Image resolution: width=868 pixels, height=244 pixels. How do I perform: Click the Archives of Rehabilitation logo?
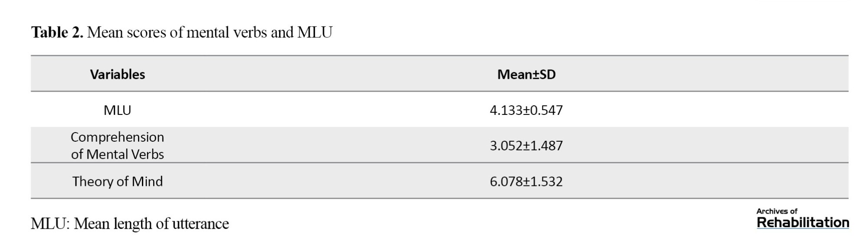click(802, 218)
